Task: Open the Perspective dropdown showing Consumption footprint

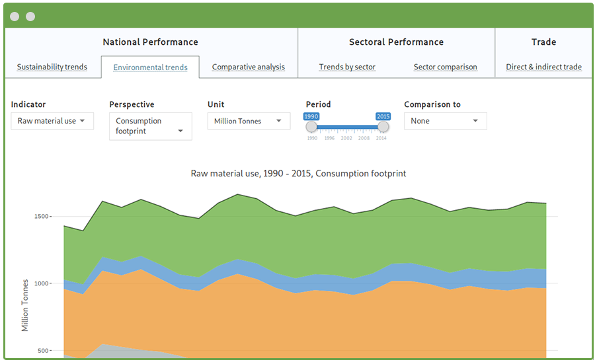Action: (x=150, y=126)
